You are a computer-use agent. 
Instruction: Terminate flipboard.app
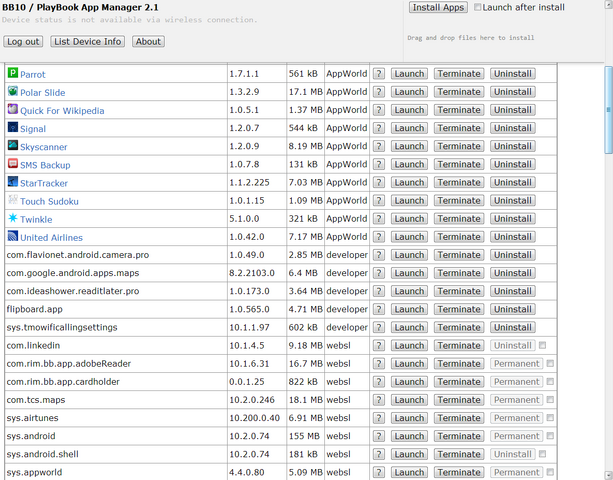coord(459,309)
